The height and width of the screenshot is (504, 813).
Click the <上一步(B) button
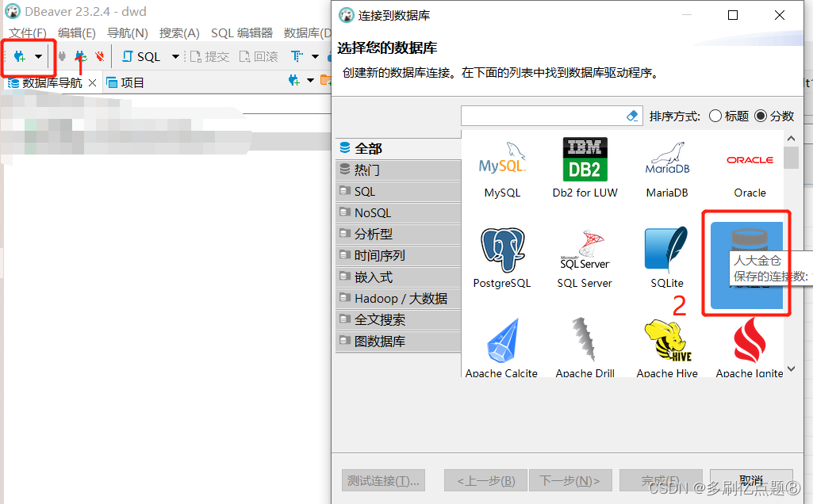(486, 481)
